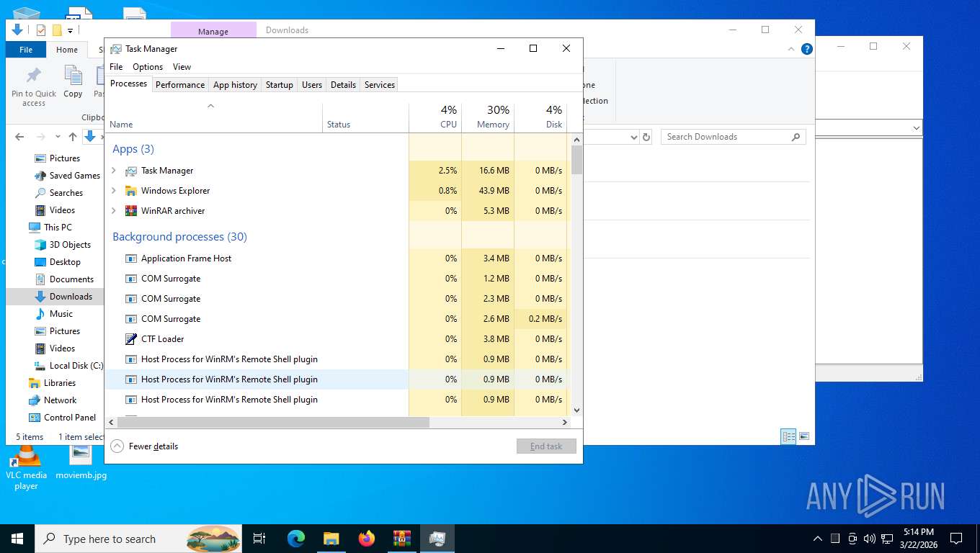The height and width of the screenshot is (553, 980).
Task: Show hidden system tray icons
Action: tap(817, 539)
